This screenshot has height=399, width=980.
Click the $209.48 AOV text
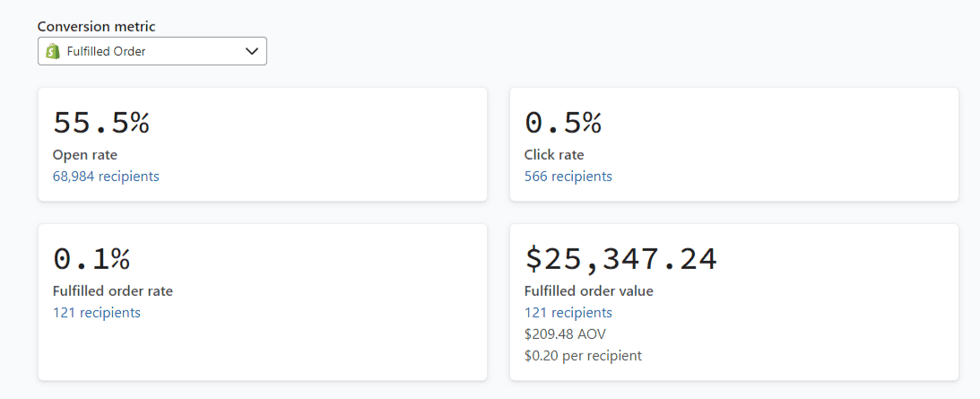tap(565, 334)
